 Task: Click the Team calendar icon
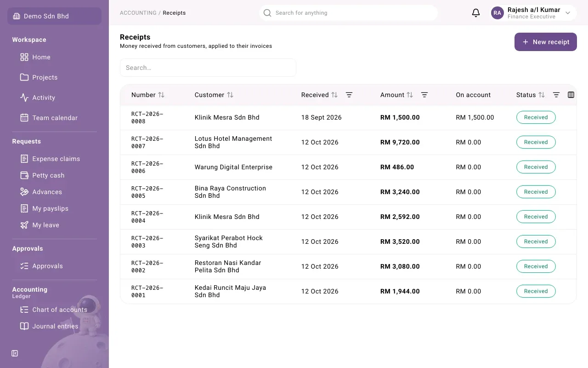(x=24, y=118)
